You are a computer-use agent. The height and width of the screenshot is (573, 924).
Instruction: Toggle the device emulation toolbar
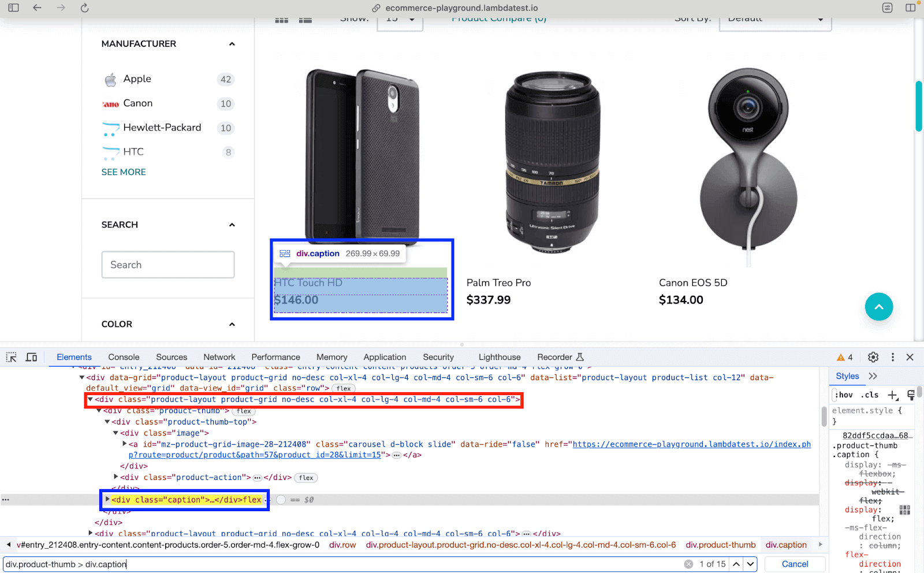pyautogui.click(x=31, y=357)
